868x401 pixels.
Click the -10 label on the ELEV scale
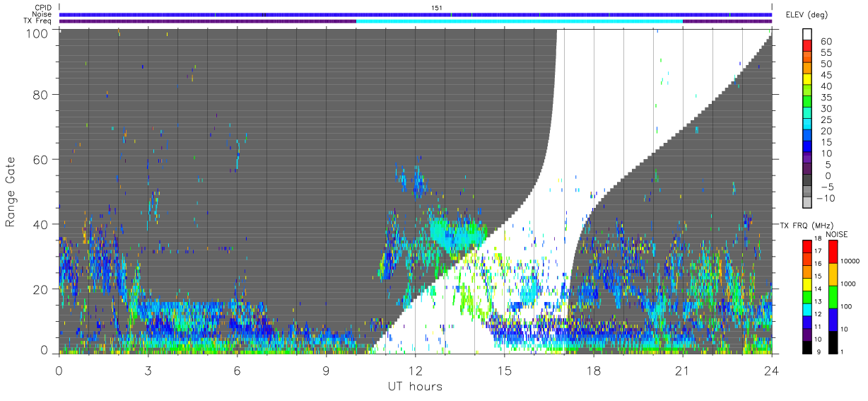pos(825,198)
